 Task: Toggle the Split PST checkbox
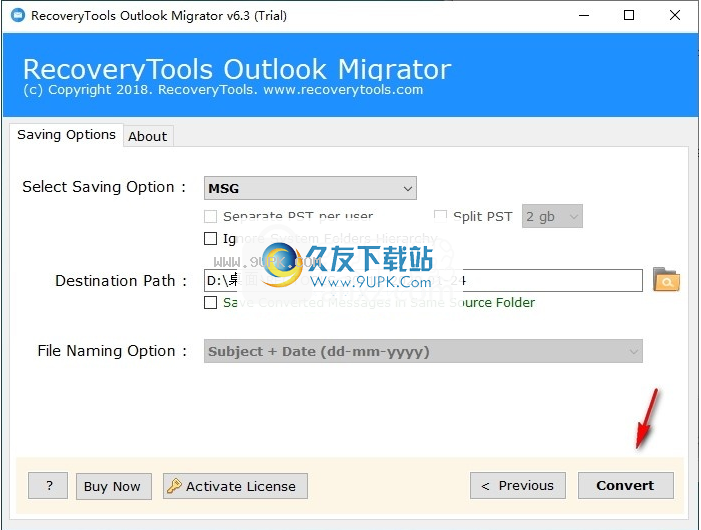click(x=440, y=216)
